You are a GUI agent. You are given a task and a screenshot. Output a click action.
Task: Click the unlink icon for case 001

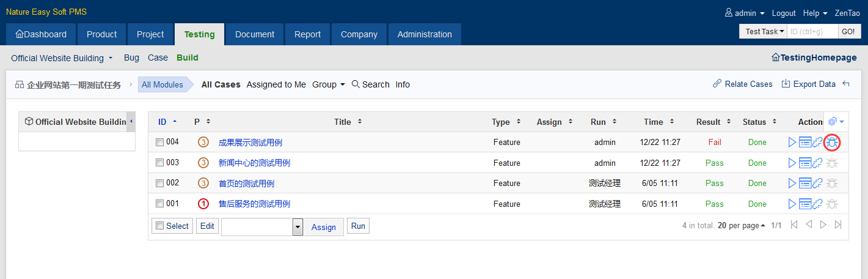coord(817,204)
